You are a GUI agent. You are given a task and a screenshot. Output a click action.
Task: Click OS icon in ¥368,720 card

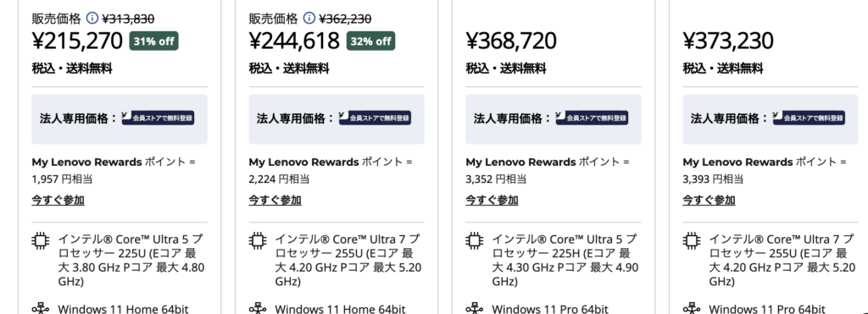coord(474,308)
